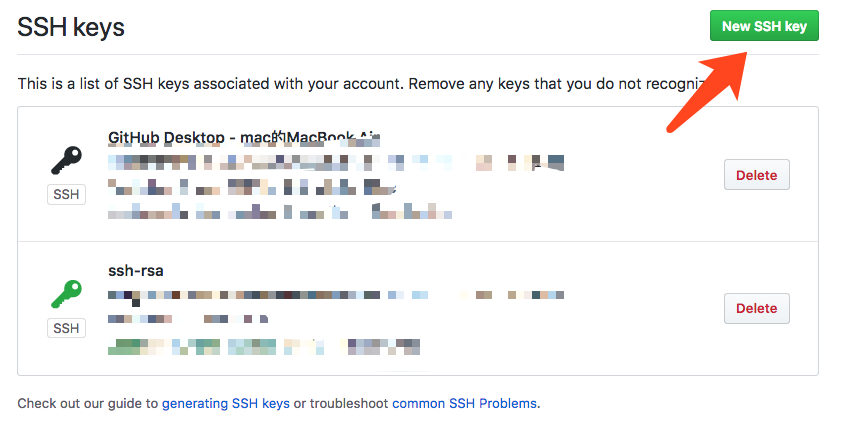Click the "Check out our guide to" text
Viewport: 856px width, 438px height.
88,404
